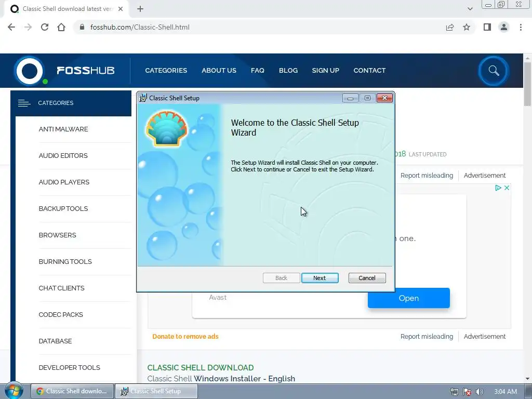
Task: Click Next in the setup wizard
Action: [320, 278]
